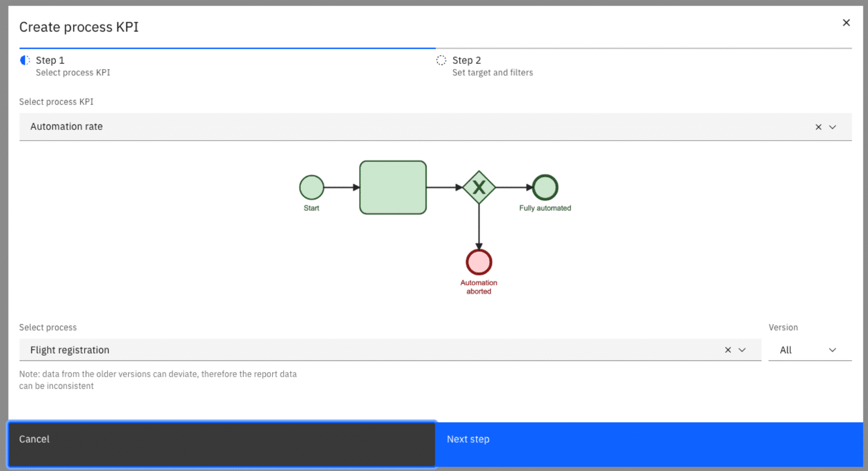
Task: Click the green task box in diagram
Action: tap(393, 187)
